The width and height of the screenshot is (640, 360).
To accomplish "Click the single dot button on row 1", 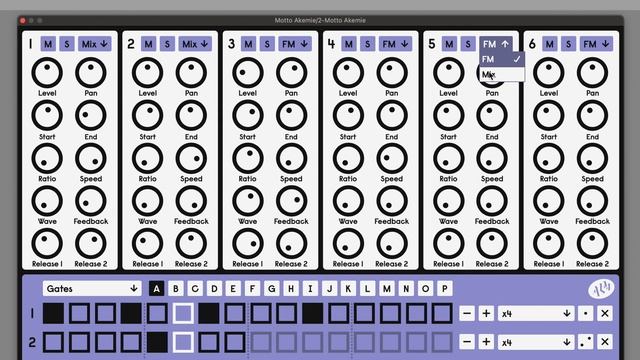I will tap(586, 313).
